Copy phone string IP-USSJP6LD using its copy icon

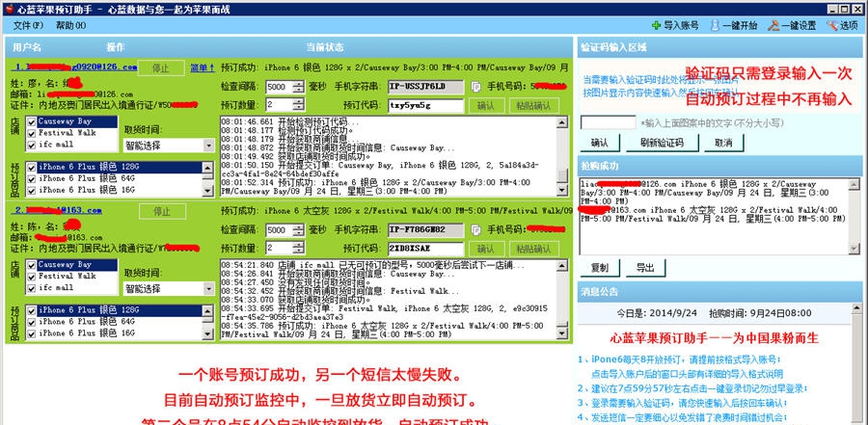point(475,87)
